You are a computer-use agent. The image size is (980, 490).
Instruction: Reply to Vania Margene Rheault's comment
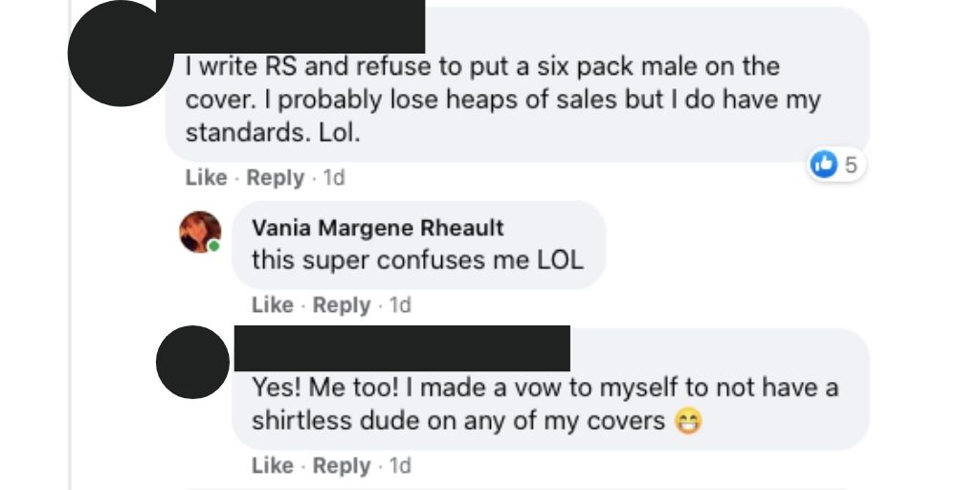tap(341, 305)
